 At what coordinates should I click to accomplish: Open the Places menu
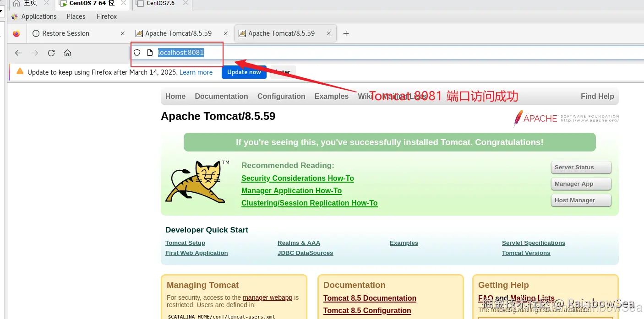tap(76, 16)
